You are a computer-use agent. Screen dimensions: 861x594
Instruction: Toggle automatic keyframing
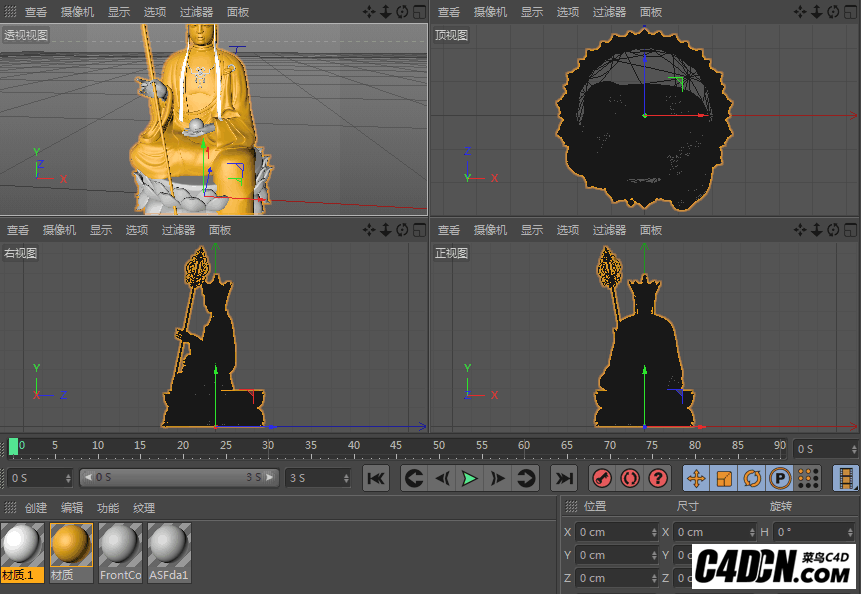(x=630, y=478)
